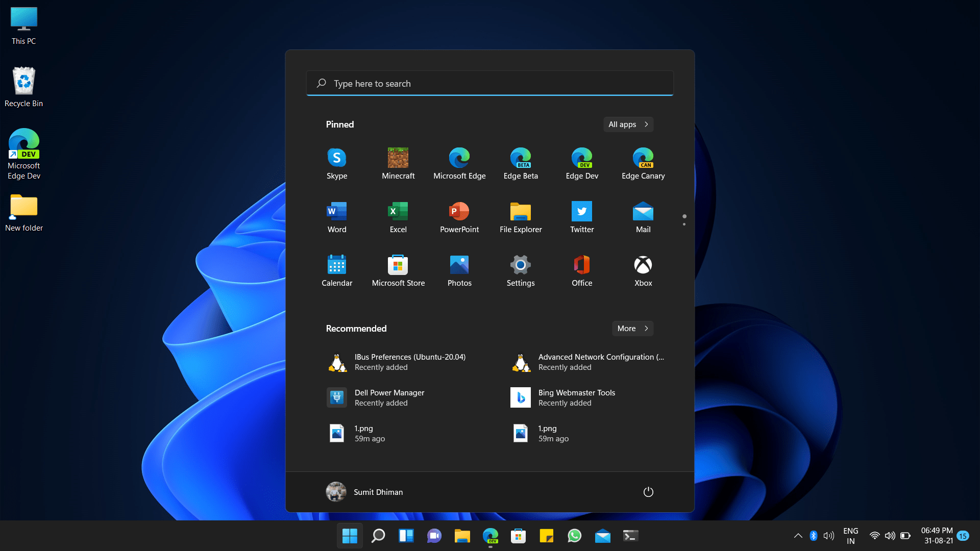This screenshot has width=980, height=551.
Task: Launch Edge Canary browser
Action: (643, 163)
